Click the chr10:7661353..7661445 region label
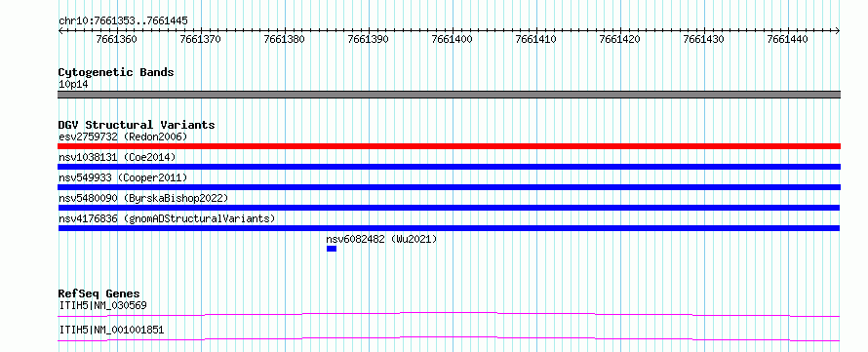Image resolution: width=868 pixels, height=352 pixels. (123, 21)
